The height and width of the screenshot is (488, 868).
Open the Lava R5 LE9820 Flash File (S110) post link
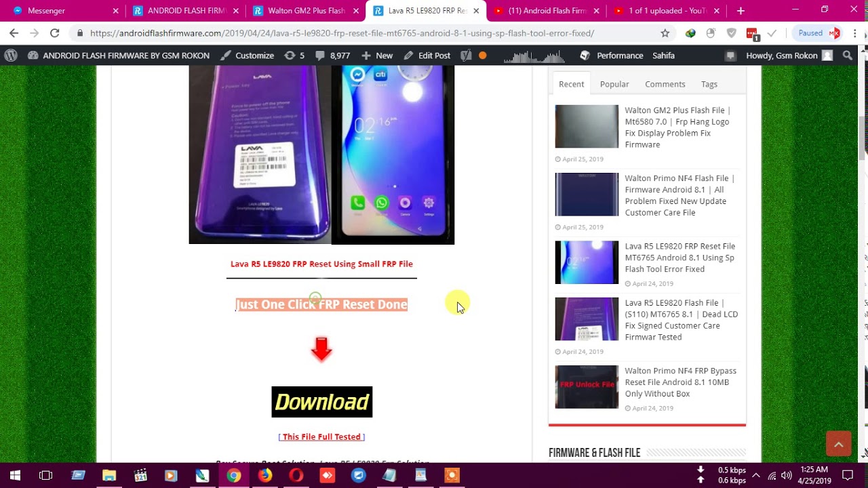pos(681,320)
